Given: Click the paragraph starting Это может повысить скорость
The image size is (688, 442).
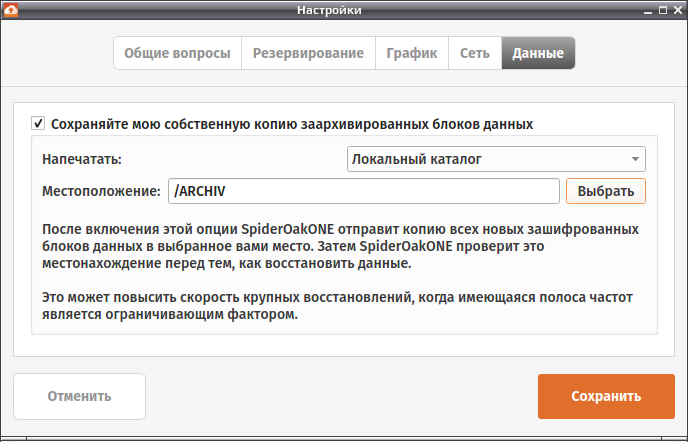Looking at the screenshot, I should tap(337, 306).
